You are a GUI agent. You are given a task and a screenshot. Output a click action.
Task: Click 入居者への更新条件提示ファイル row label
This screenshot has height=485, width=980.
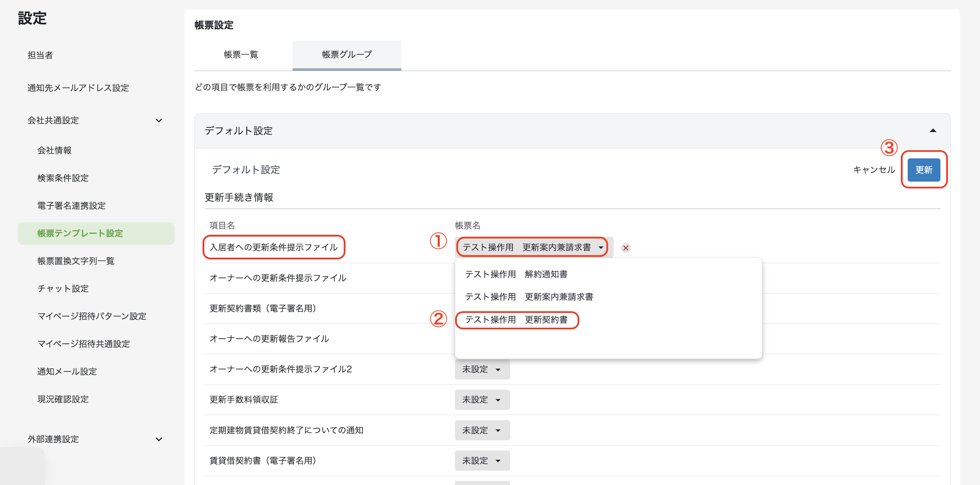point(274,248)
